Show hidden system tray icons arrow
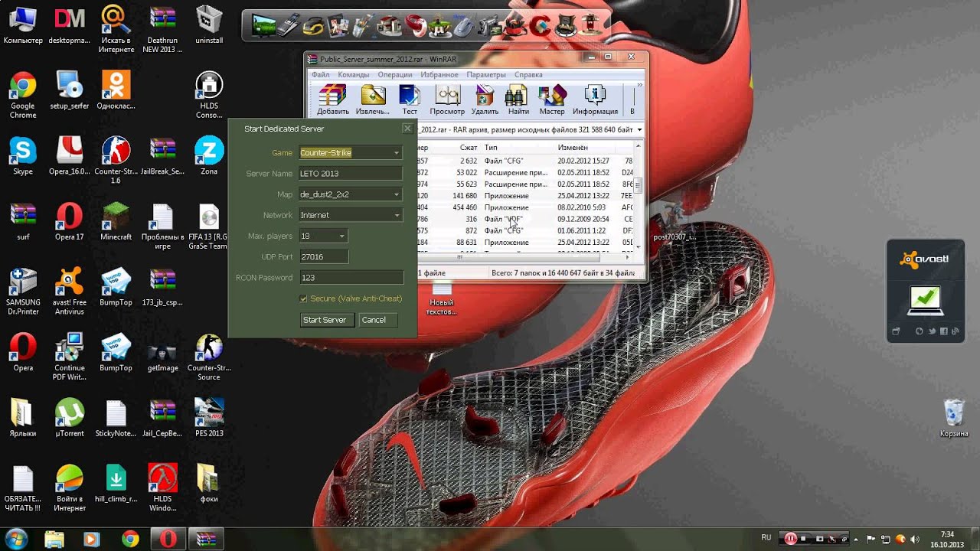 tap(855, 538)
